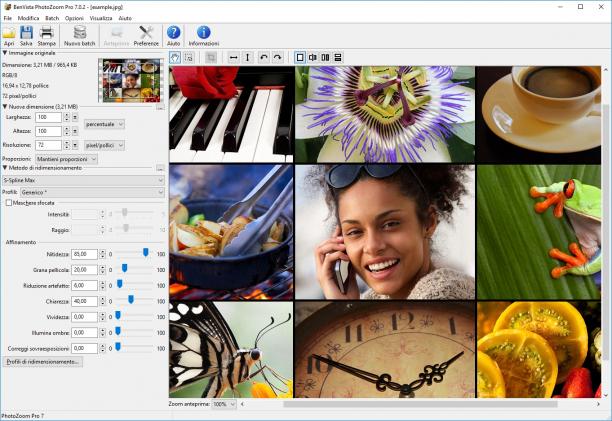Viewport: 612px width, 421px height.
Task: Click the Risoluzione input field
Action: point(48,145)
